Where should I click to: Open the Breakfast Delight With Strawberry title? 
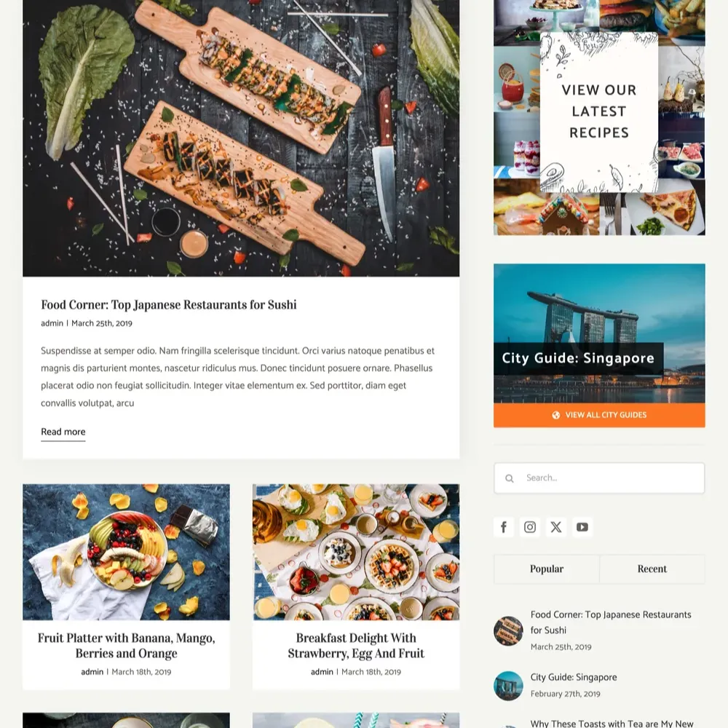pos(356,645)
